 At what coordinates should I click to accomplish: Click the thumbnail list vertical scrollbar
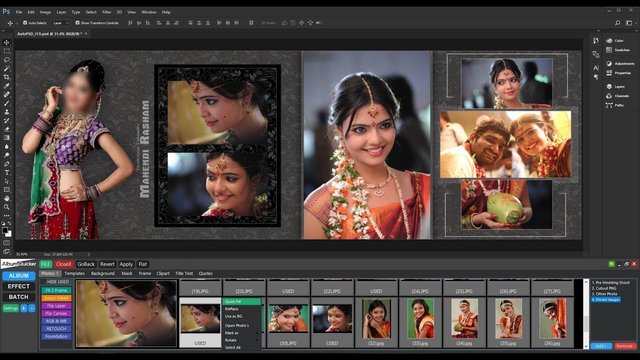(x=586, y=313)
